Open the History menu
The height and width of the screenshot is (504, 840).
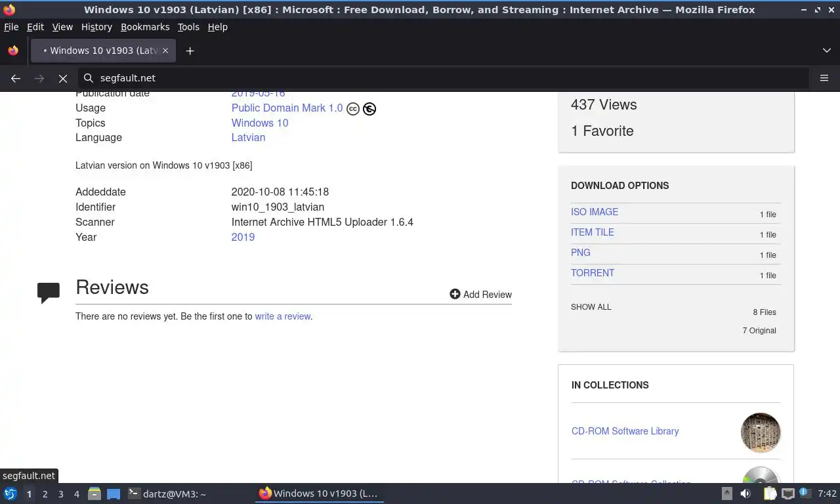click(x=96, y=27)
